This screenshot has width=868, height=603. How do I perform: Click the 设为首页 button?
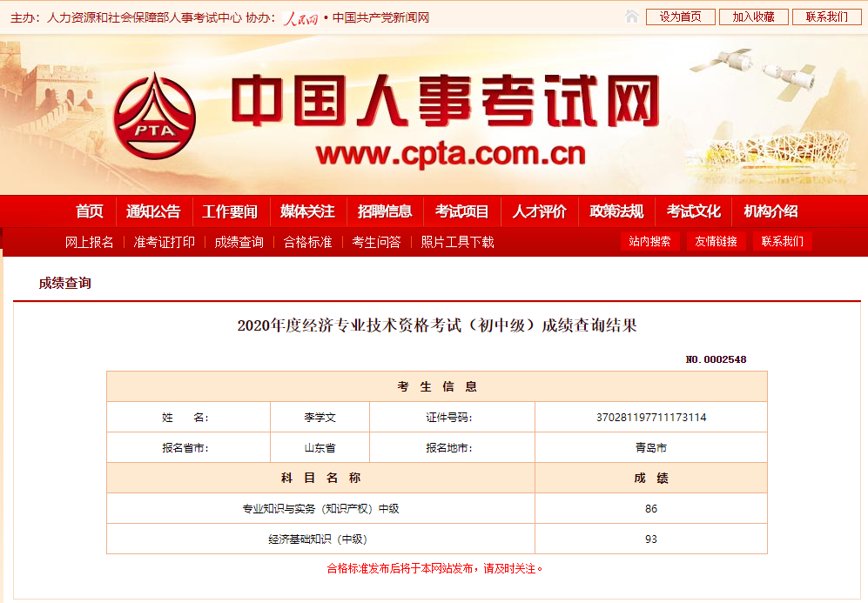(681, 17)
